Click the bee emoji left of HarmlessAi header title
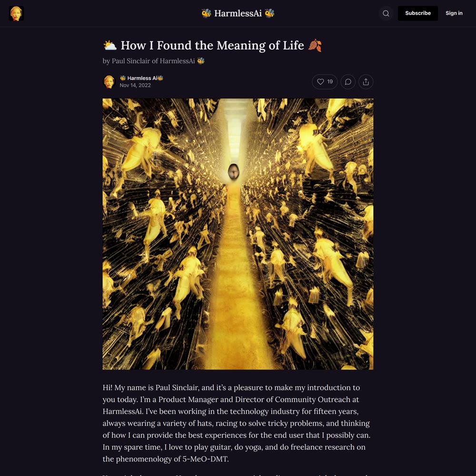The width and height of the screenshot is (476, 476). point(206,13)
